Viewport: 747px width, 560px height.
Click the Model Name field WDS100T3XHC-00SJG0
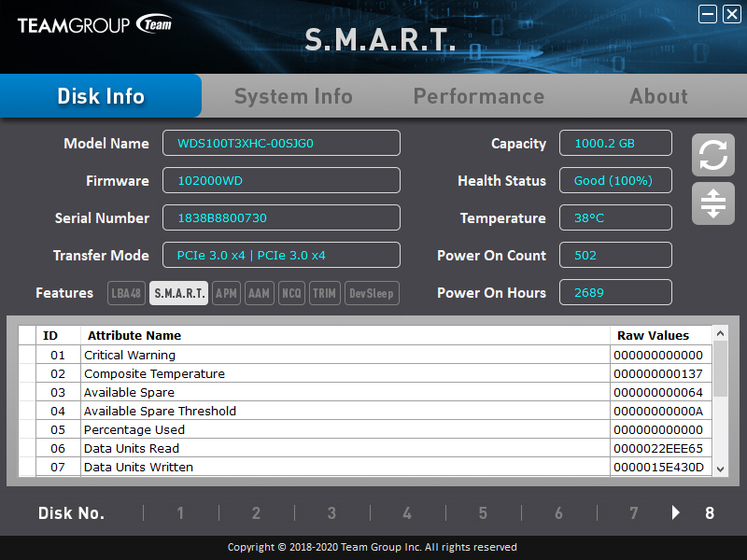pyautogui.click(x=281, y=143)
